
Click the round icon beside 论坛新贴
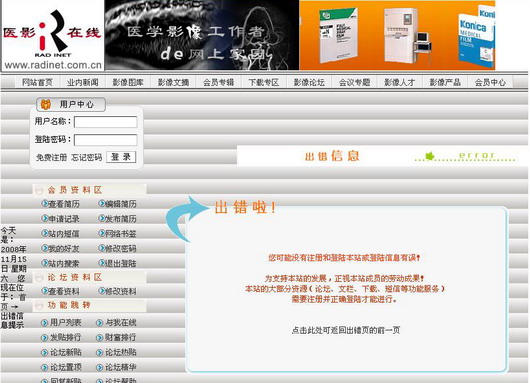pyautogui.click(x=44, y=353)
